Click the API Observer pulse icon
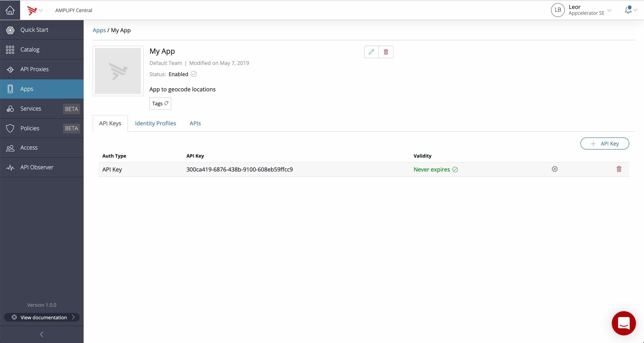The image size is (644, 343). pyautogui.click(x=10, y=167)
